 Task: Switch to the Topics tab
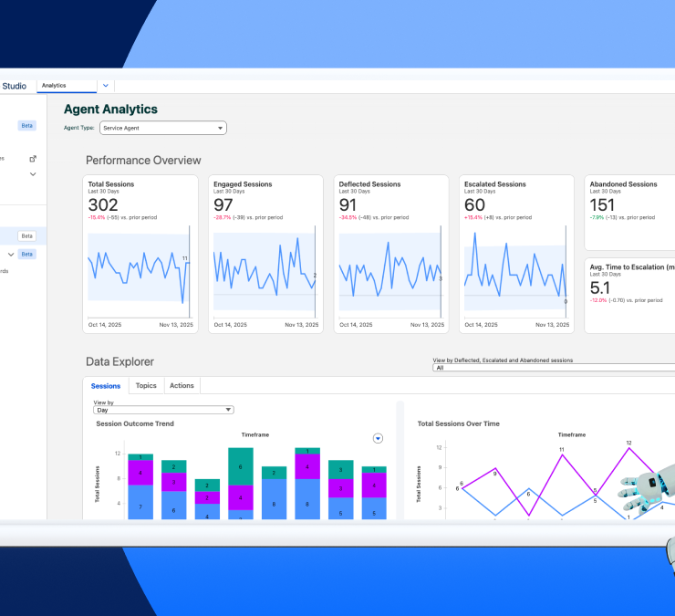[146, 386]
